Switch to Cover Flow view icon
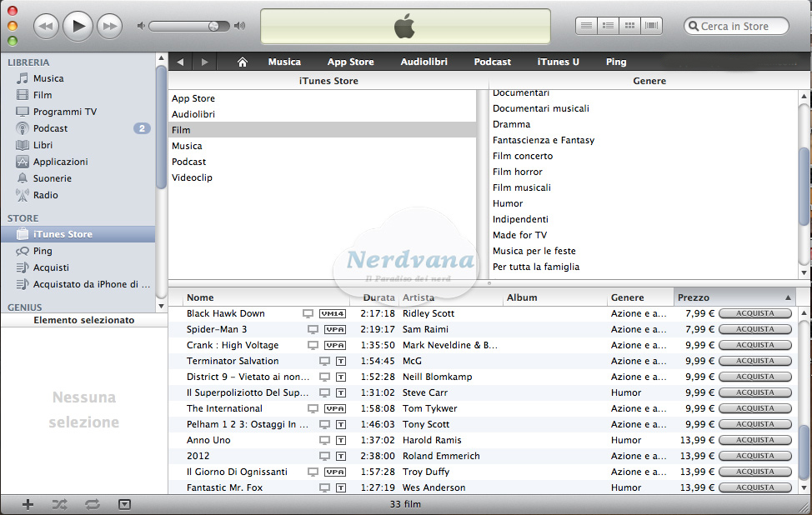Screen dimensions: 812x515 pos(651,25)
